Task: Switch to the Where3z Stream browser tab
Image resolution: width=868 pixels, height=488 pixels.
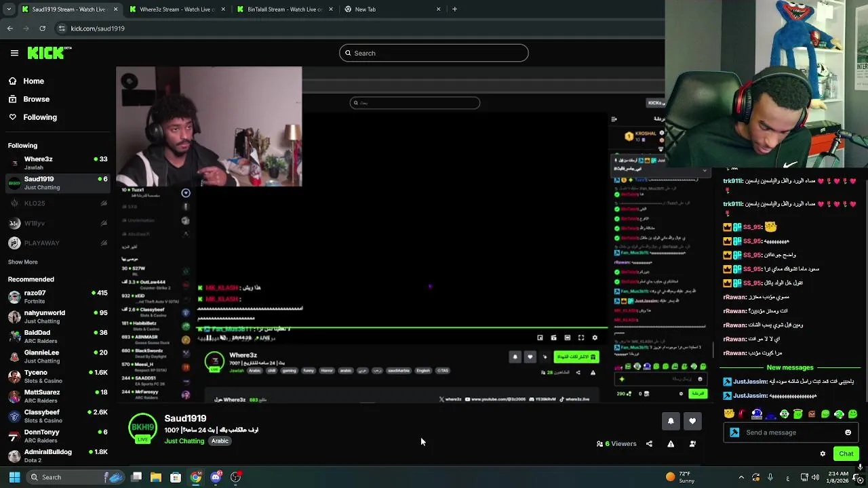Action: [x=176, y=9]
